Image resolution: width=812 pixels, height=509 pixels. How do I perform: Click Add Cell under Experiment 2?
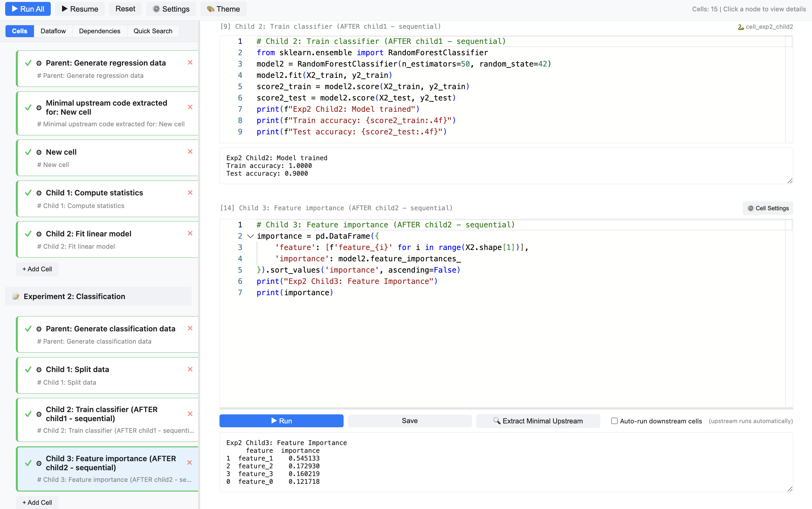[37, 502]
